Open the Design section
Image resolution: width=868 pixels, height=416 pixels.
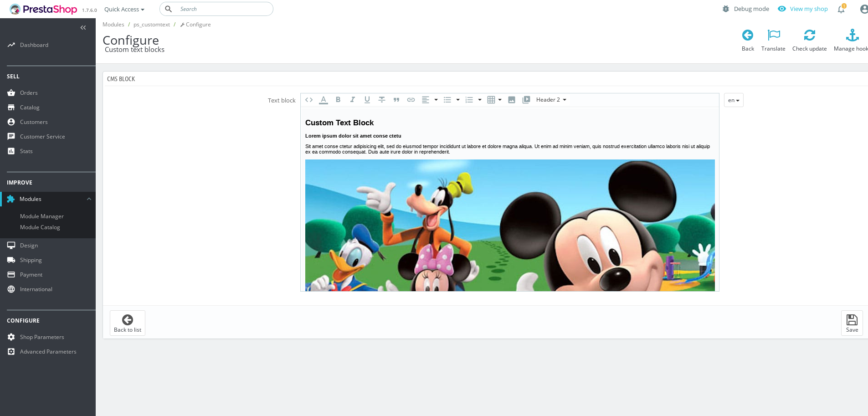(29, 246)
